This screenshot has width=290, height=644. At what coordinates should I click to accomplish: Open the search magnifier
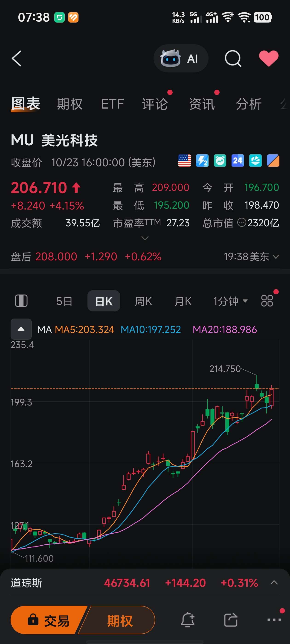pyautogui.click(x=233, y=58)
